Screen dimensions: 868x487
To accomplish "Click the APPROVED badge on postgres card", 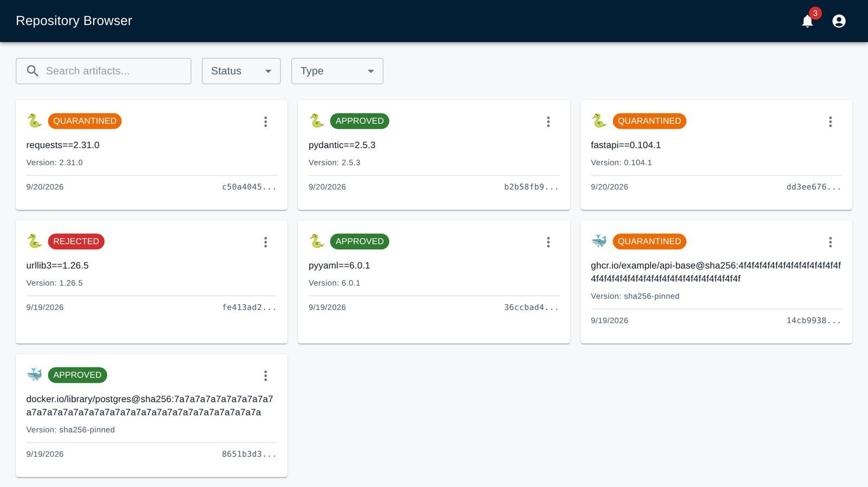I will [78, 375].
